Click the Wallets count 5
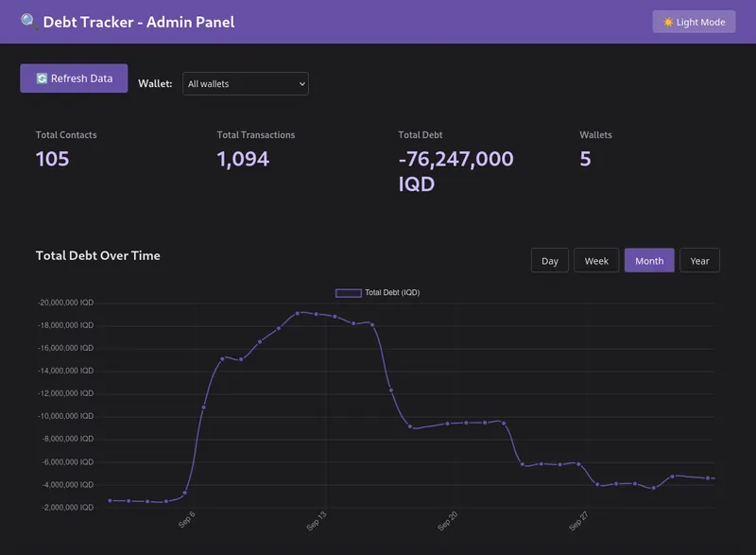 pyautogui.click(x=585, y=159)
